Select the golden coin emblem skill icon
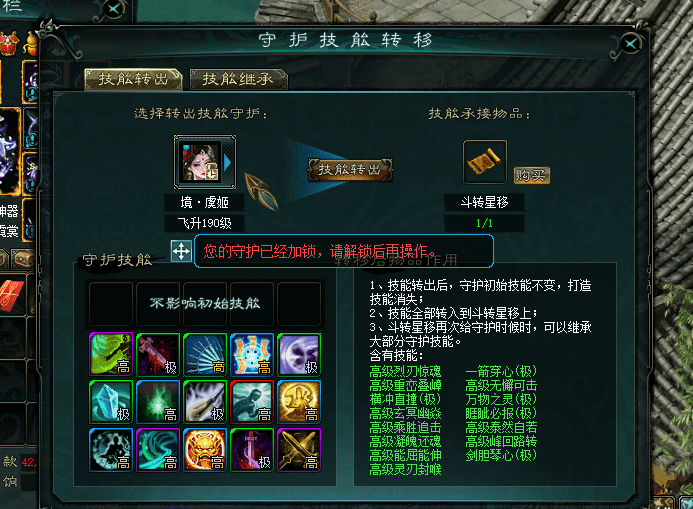Viewport: 693px width, 509px height. coord(299,402)
